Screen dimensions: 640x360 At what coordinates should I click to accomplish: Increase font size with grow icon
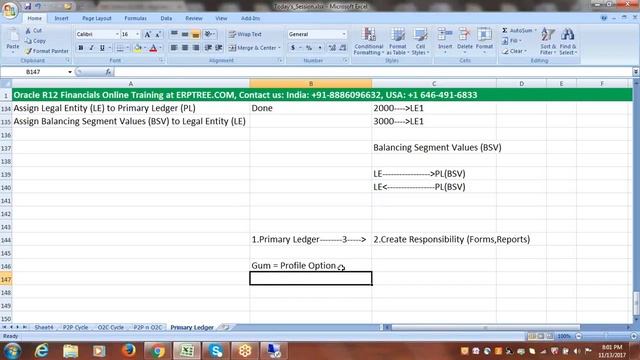coord(147,34)
